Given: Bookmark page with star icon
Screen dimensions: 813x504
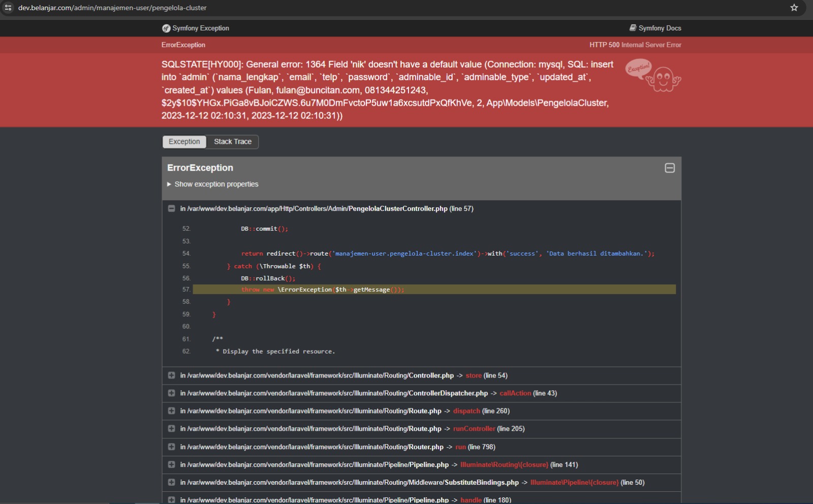Looking at the screenshot, I should pyautogui.click(x=794, y=8).
